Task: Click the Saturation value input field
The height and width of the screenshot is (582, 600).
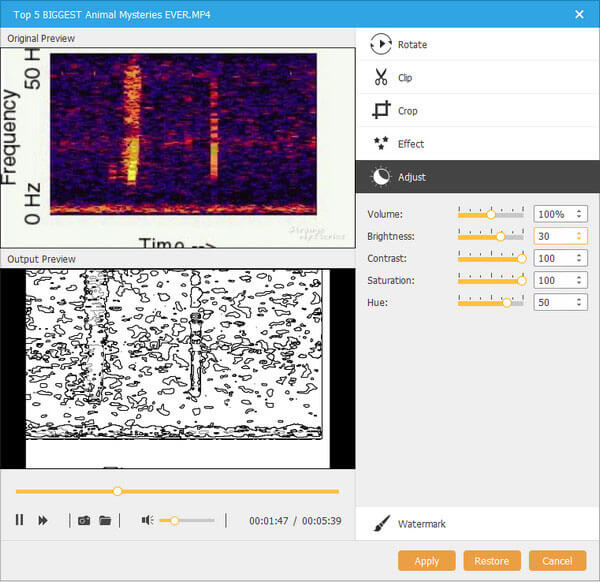Action: tap(553, 280)
